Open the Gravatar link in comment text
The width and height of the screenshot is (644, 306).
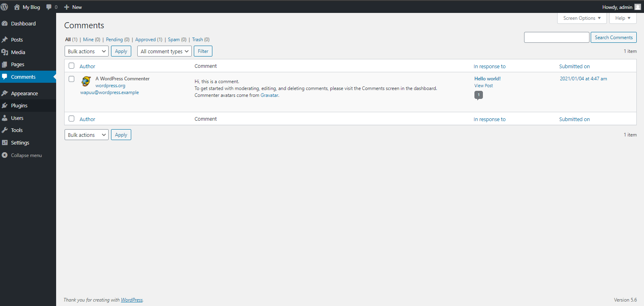[269, 95]
